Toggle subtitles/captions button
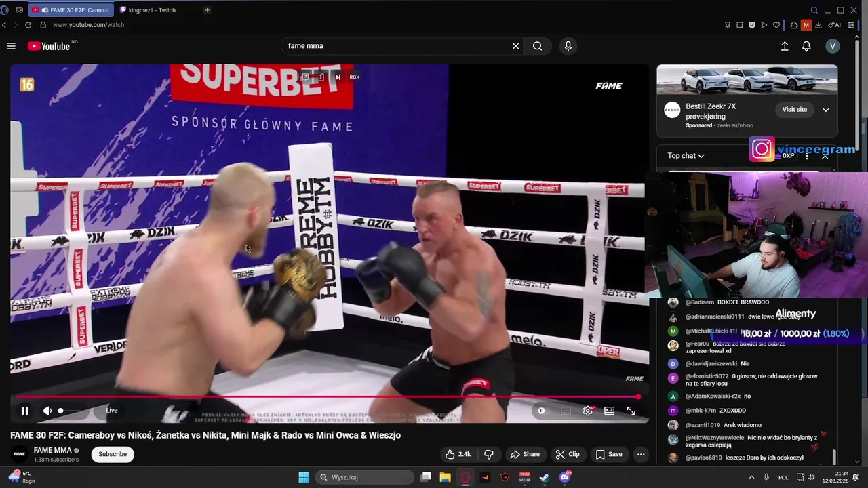The image size is (868, 488). pyautogui.click(x=566, y=411)
